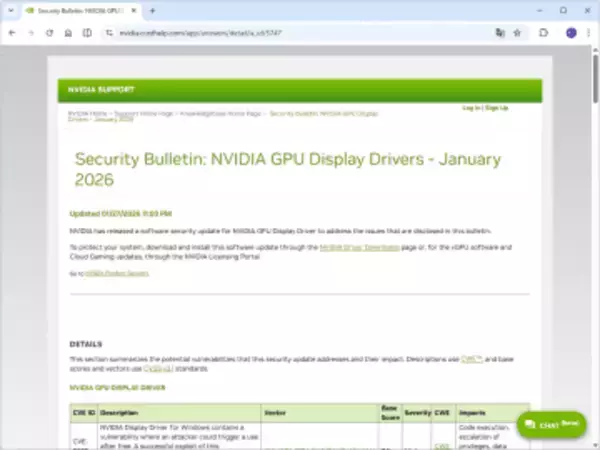Image resolution: width=600 pixels, height=450 pixels.
Task: Open the browser three-dot menu
Action: [589, 33]
